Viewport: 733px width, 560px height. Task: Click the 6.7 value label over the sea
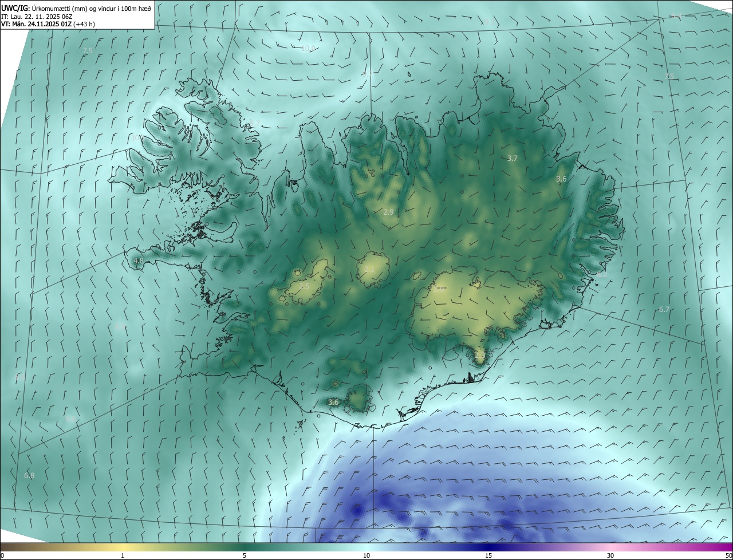664,309
